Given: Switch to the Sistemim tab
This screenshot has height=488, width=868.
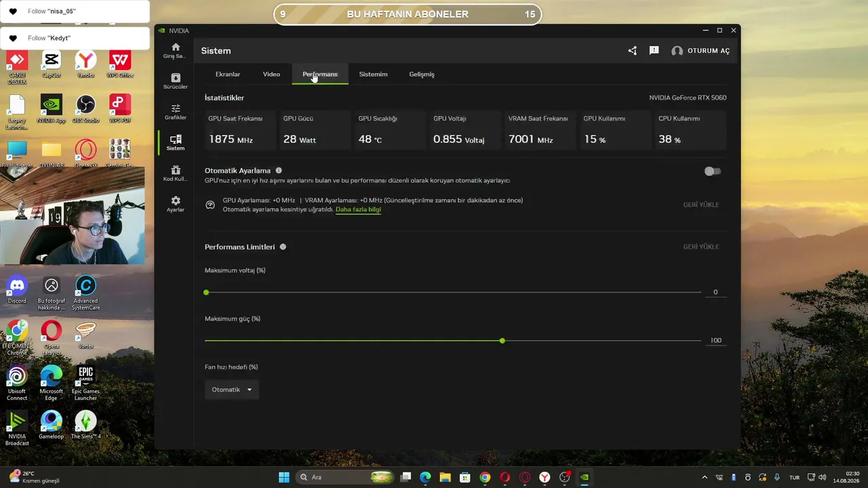Looking at the screenshot, I should click(x=373, y=74).
